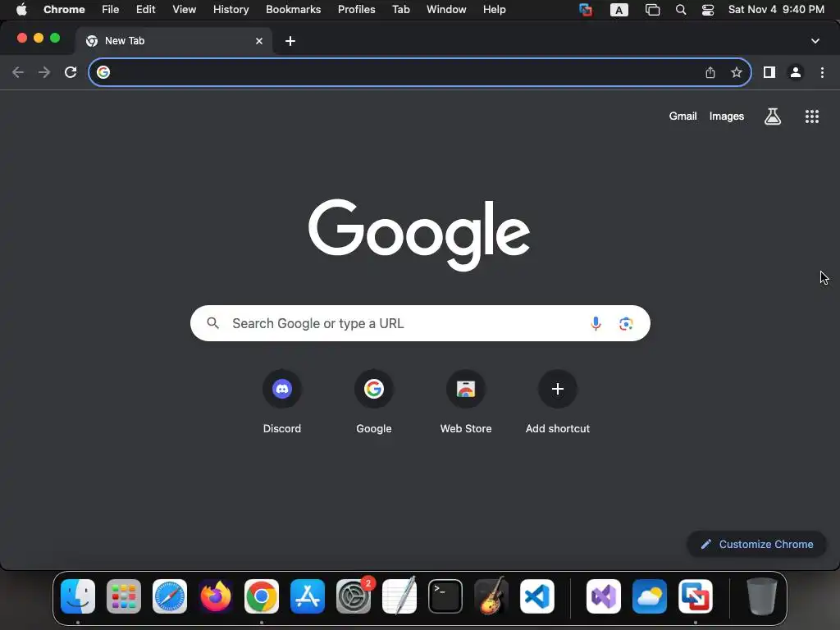The width and height of the screenshot is (840, 630).
Task: Open the Gmail link
Action: (x=682, y=116)
